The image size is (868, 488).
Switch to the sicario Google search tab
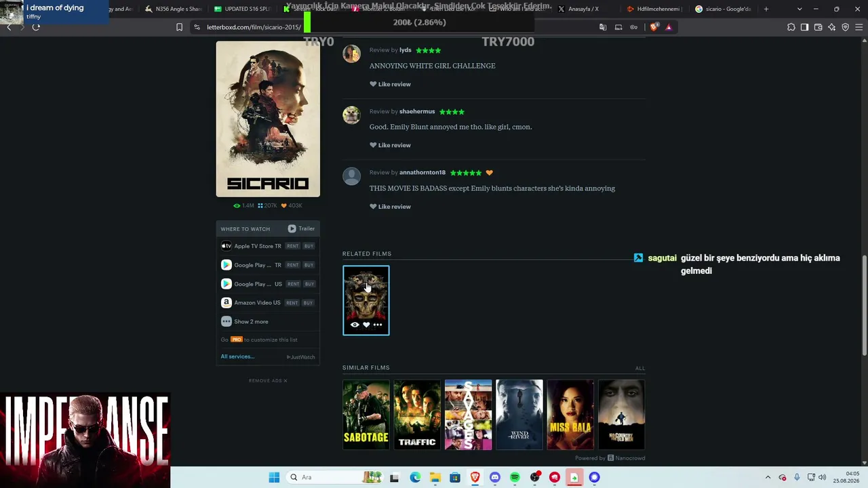[723, 9]
